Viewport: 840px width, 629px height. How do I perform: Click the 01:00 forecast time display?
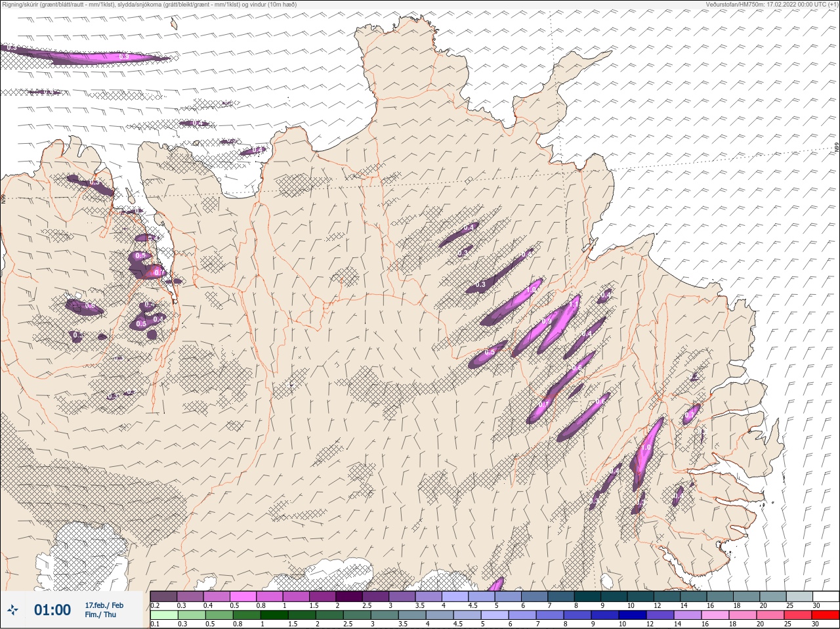coord(52,610)
